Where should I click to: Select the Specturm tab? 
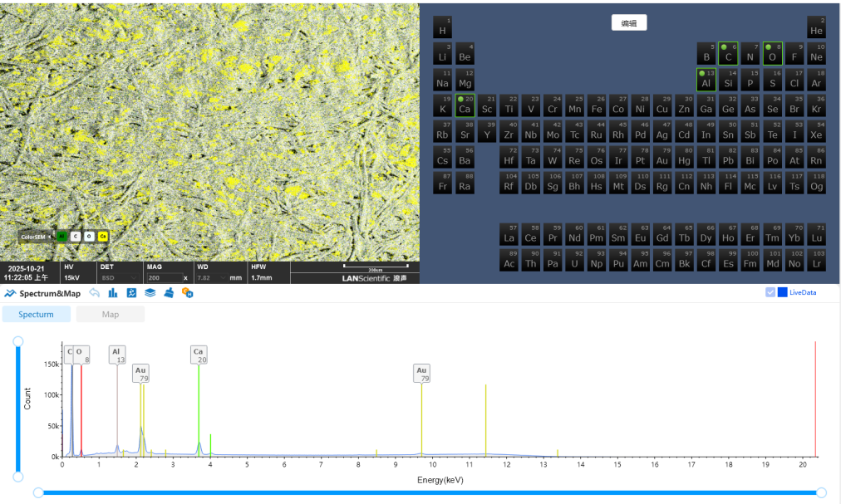[x=36, y=315]
